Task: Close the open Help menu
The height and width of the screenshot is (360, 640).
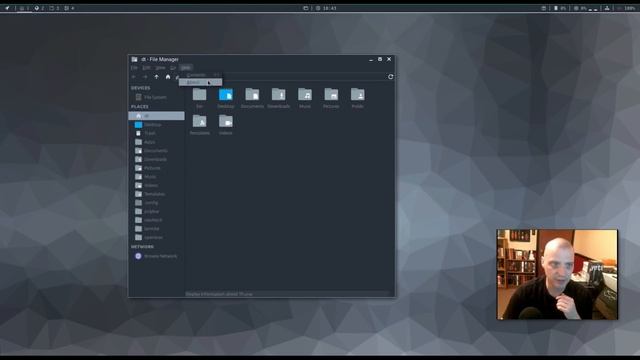Action: (186, 68)
